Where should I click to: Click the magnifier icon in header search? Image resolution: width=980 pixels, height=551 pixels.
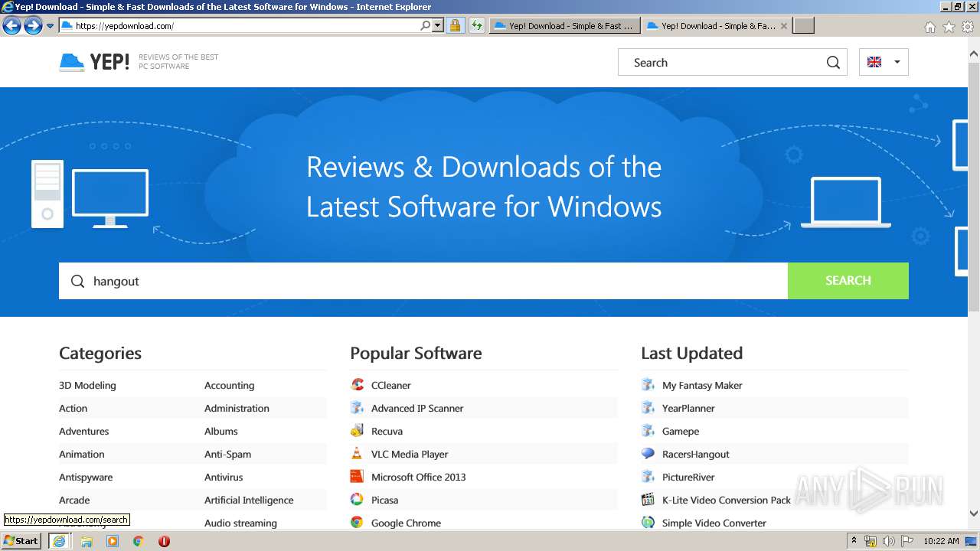point(833,63)
